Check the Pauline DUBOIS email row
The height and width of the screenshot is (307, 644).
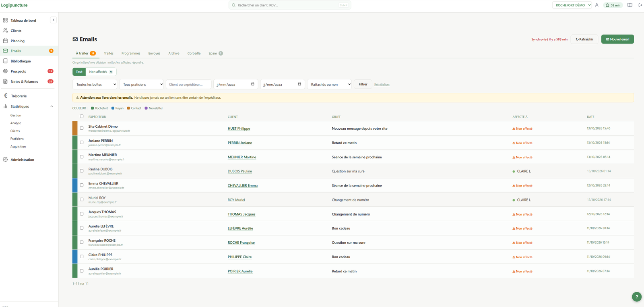pos(82,171)
